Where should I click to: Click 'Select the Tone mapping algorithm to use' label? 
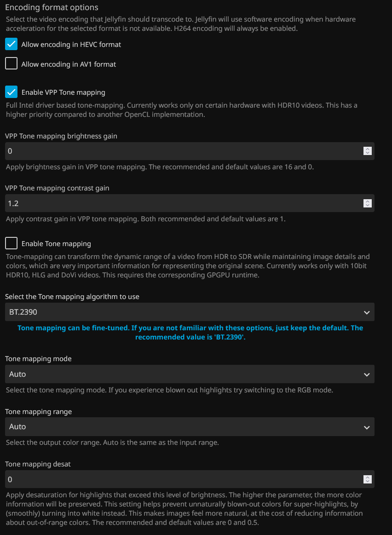[x=72, y=297]
